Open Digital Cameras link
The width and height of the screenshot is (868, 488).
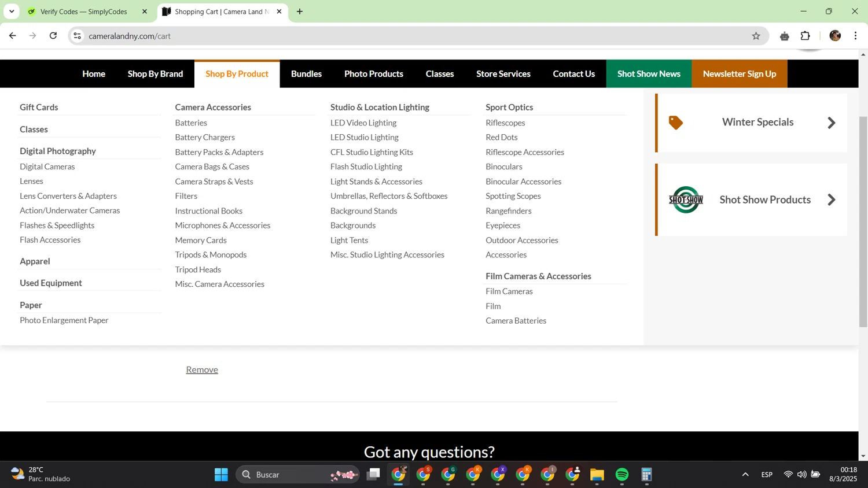(x=47, y=167)
